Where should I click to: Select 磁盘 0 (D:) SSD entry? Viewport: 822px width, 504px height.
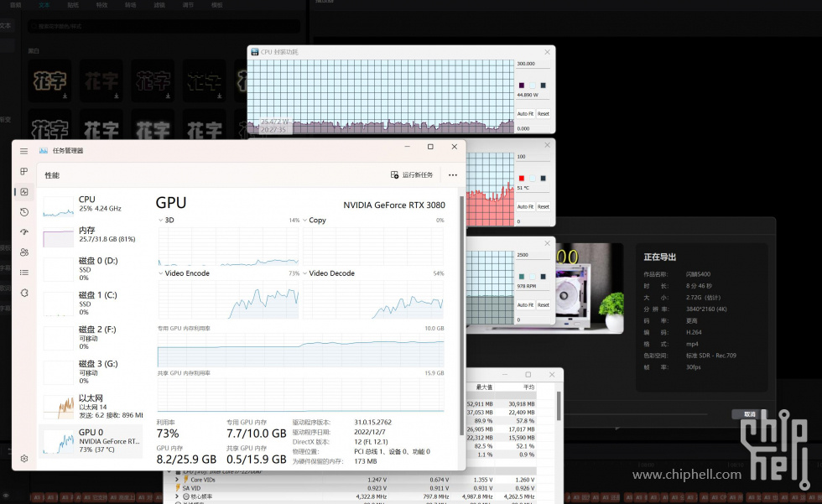point(91,268)
